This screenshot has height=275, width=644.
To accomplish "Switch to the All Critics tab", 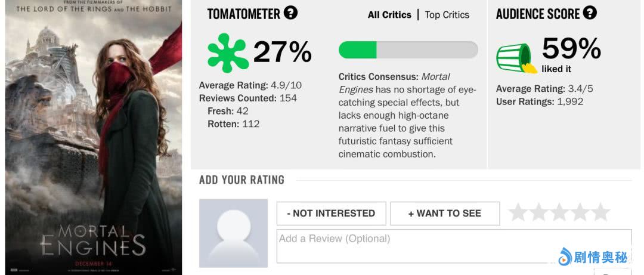I will coord(389,15).
